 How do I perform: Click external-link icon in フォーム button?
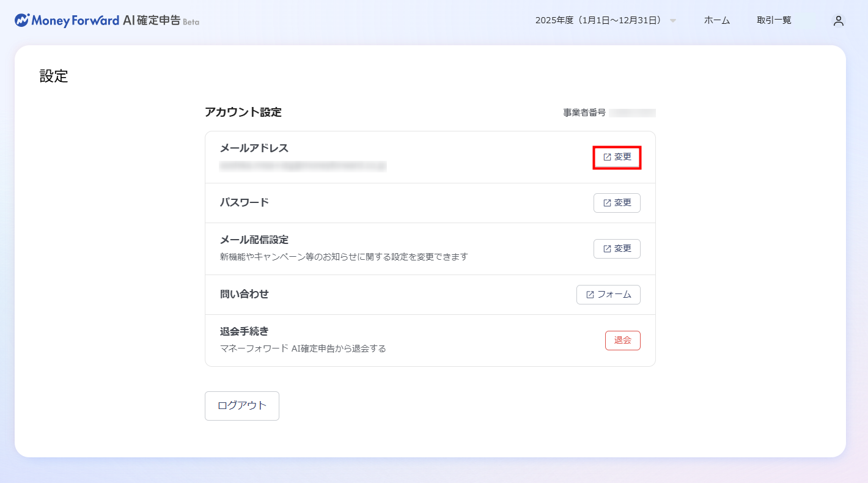click(590, 295)
